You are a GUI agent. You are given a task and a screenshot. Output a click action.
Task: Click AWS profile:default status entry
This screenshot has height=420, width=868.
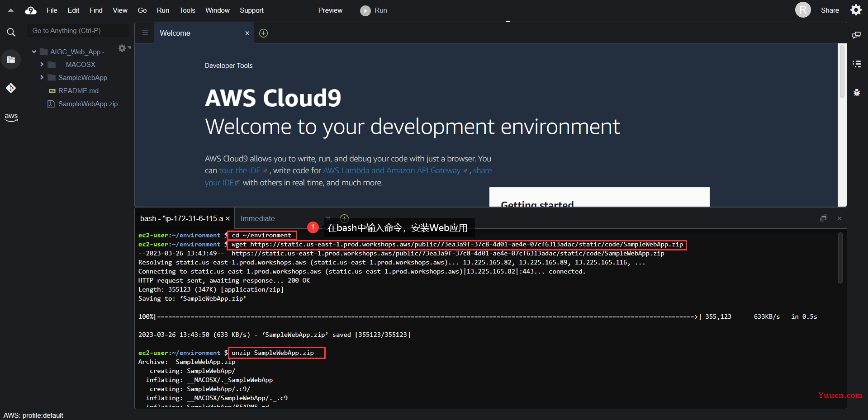33,415
